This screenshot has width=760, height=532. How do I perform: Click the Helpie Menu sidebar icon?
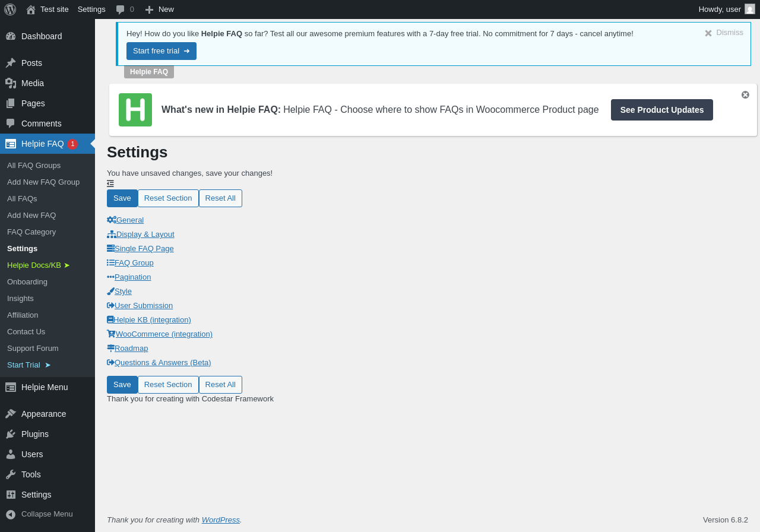[11, 387]
